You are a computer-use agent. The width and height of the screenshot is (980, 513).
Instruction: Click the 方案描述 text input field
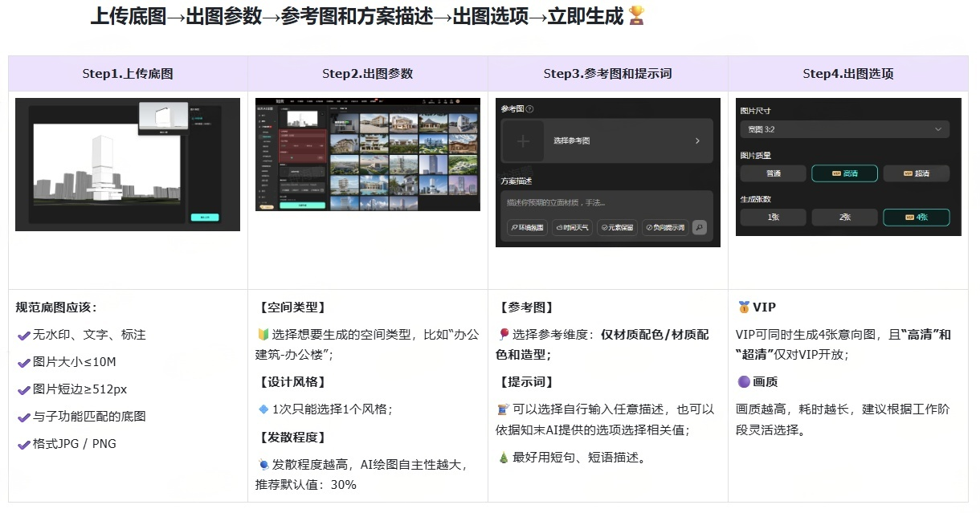pos(603,203)
